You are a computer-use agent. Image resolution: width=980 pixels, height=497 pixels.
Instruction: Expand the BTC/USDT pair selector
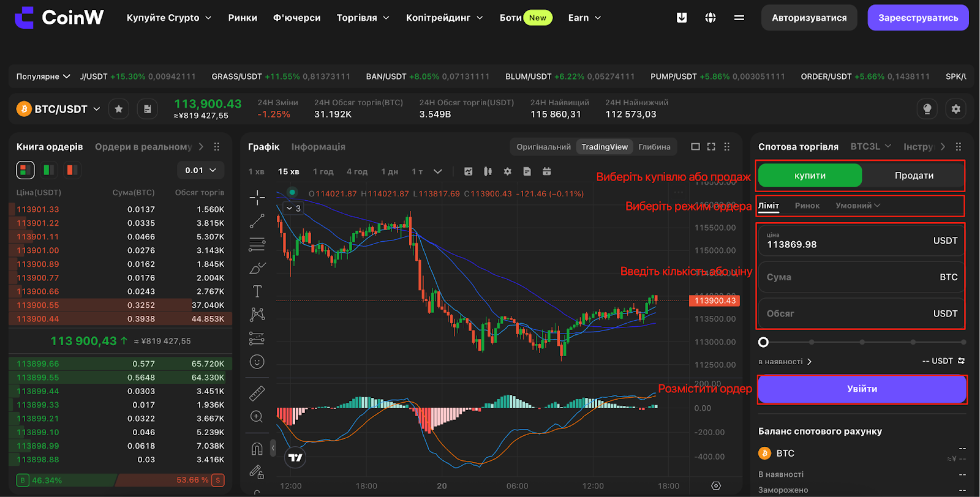(59, 109)
